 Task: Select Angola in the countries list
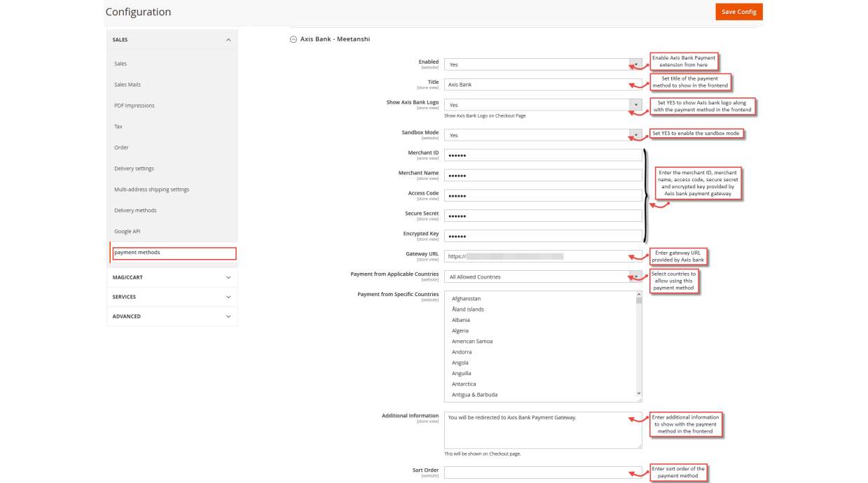pyautogui.click(x=540, y=363)
